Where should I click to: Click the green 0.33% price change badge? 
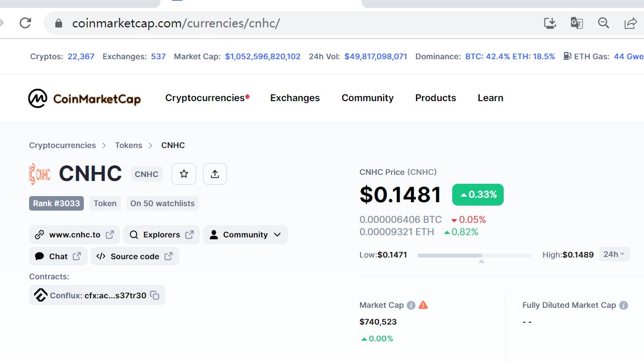tap(477, 194)
